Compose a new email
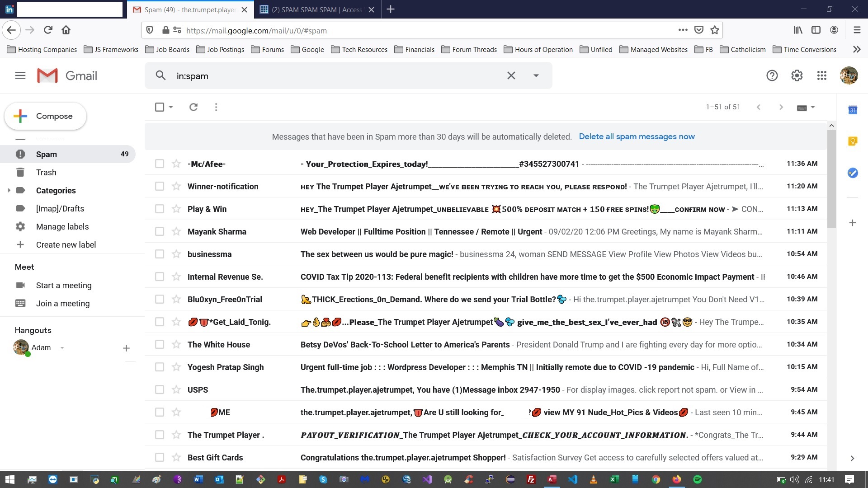 coord(45,116)
